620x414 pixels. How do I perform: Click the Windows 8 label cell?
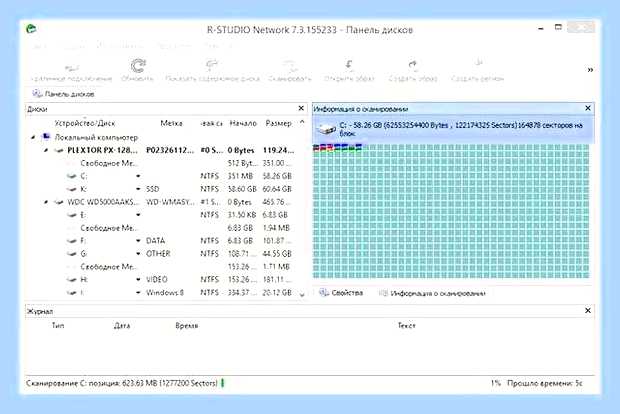tap(165, 293)
